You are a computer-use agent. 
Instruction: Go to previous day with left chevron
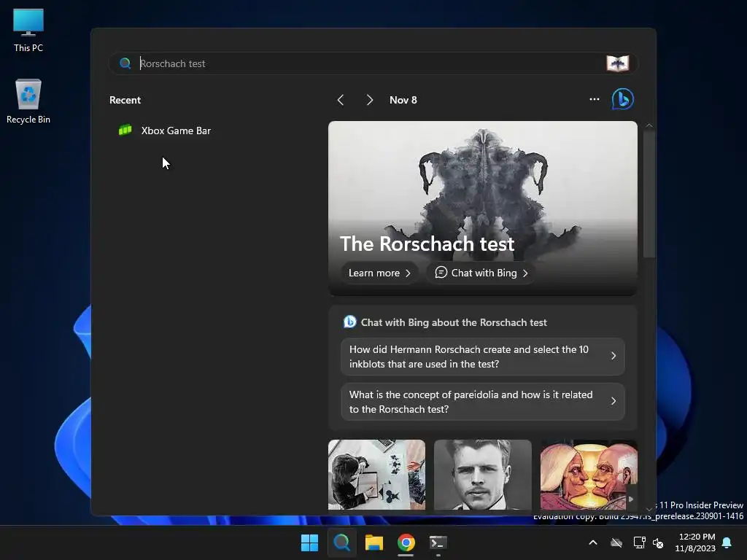[341, 100]
